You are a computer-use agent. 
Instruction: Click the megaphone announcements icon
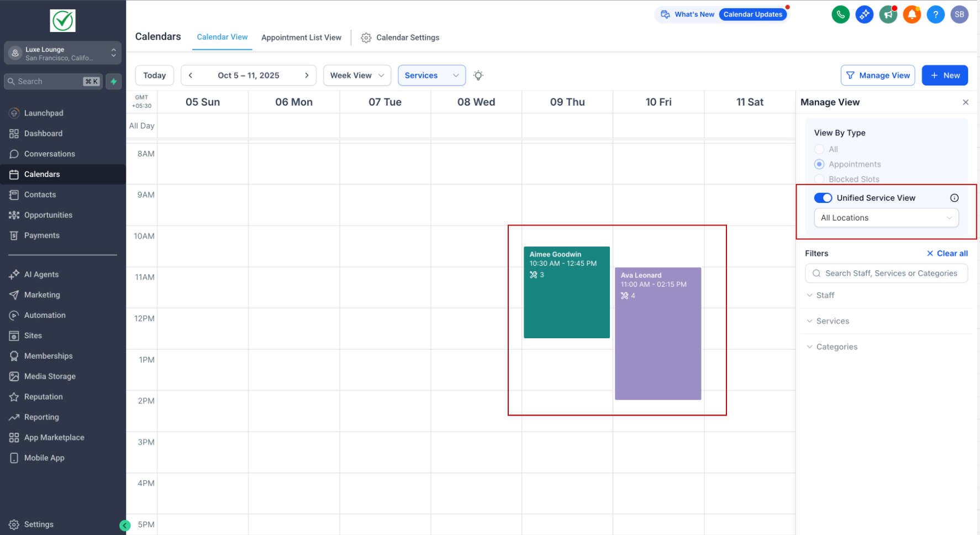(888, 14)
